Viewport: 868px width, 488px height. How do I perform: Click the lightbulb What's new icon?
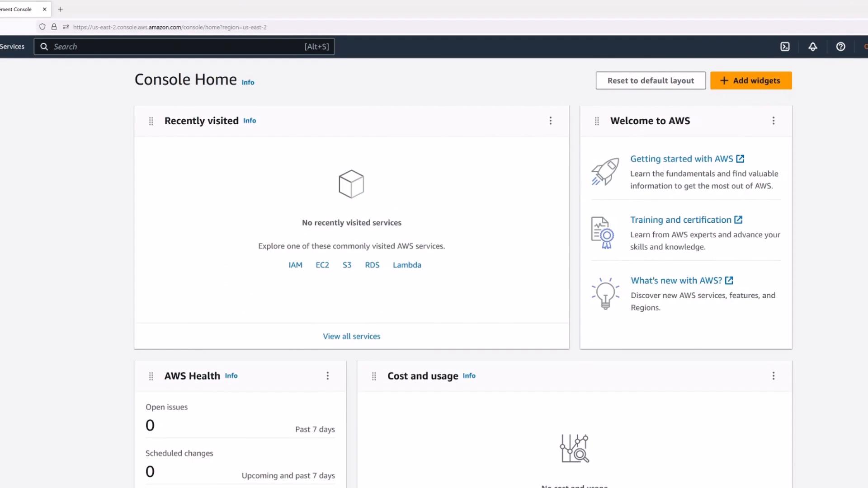[605, 293]
